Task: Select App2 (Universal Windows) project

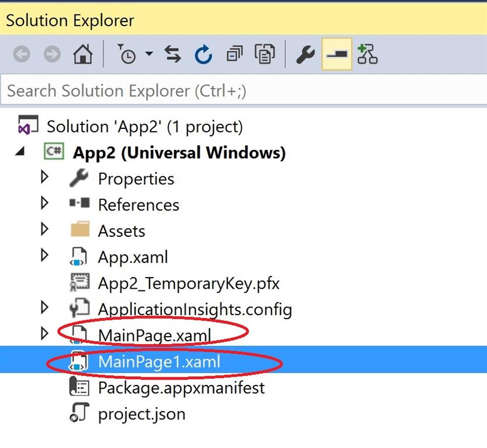Action: point(179,153)
